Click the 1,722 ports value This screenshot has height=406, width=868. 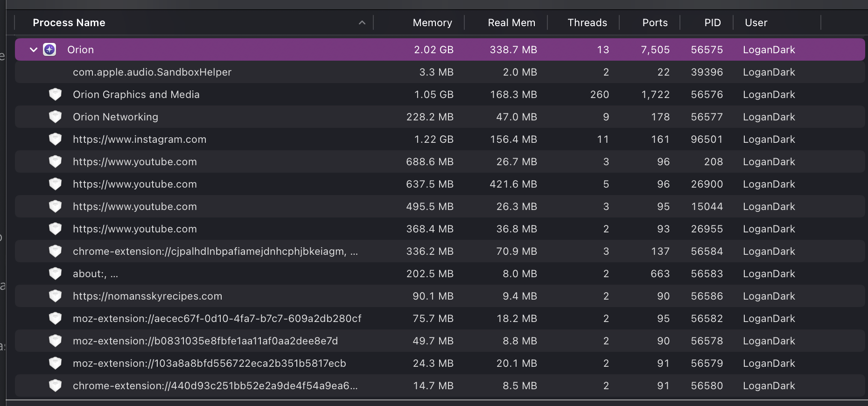tap(655, 94)
